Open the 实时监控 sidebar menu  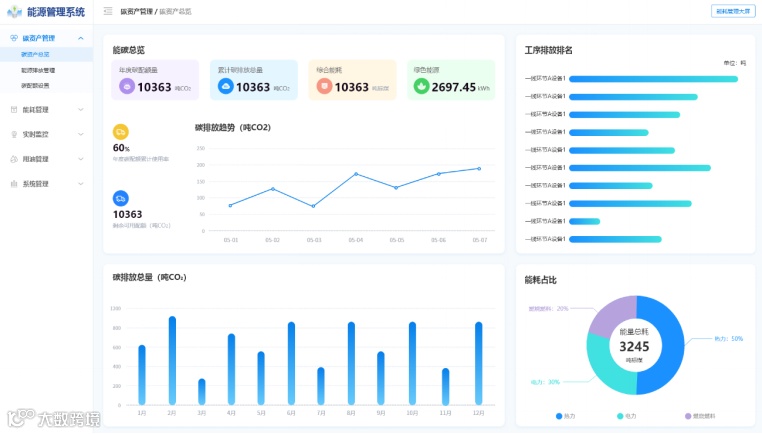[46, 135]
